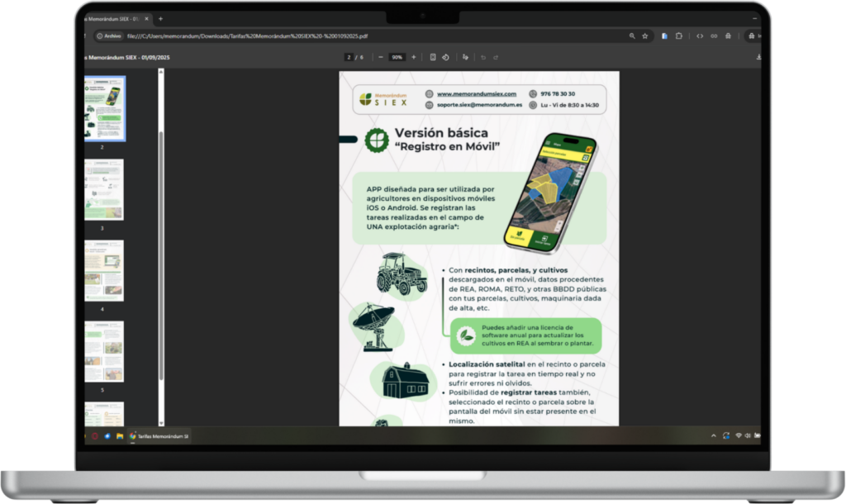Screen dimensions: 846x504
Task: Select the annotate draw tool icon
Action: (466, 57)
